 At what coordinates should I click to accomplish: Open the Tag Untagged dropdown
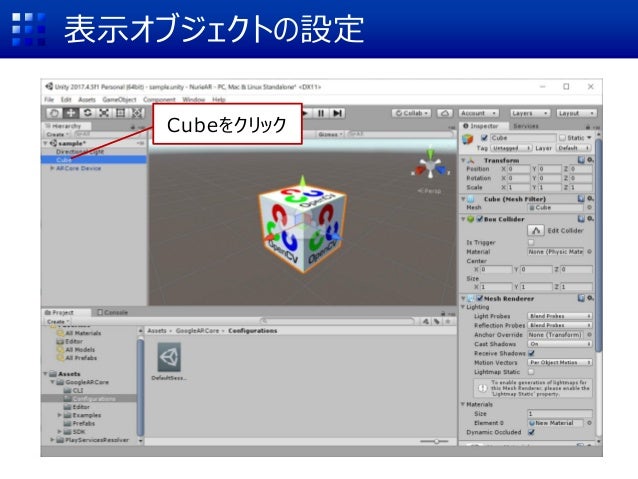511,148
